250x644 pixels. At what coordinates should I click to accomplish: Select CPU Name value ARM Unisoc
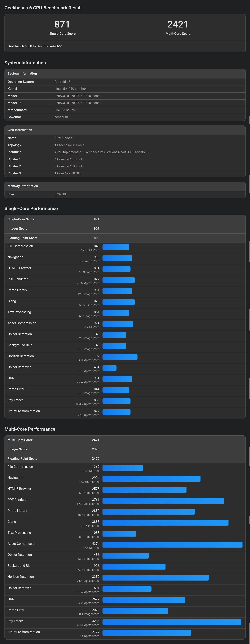[x=63, y=138]
